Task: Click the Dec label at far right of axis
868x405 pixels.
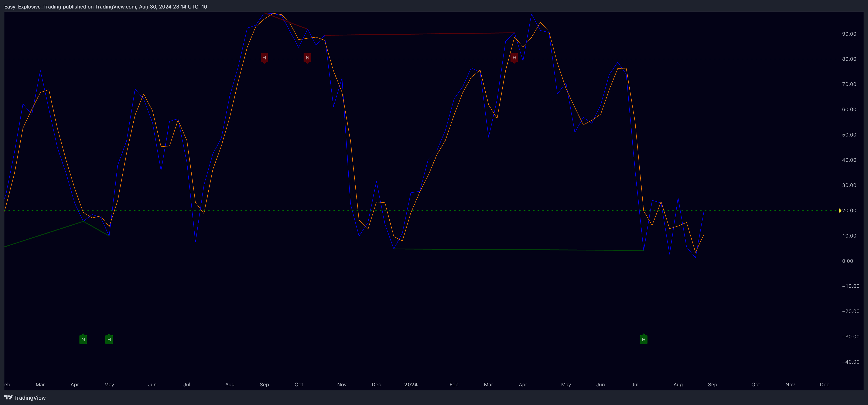Action: pos(824,384)
